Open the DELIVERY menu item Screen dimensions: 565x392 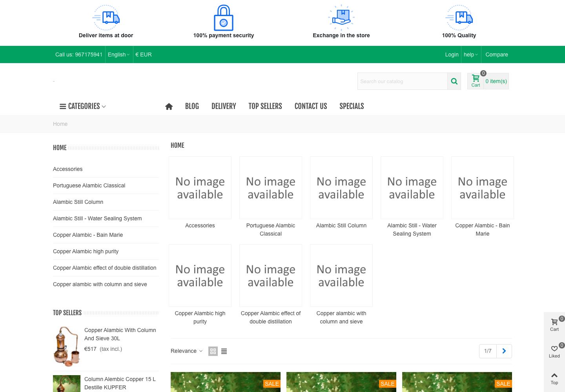pyautogui.click(x=224, y=106)
